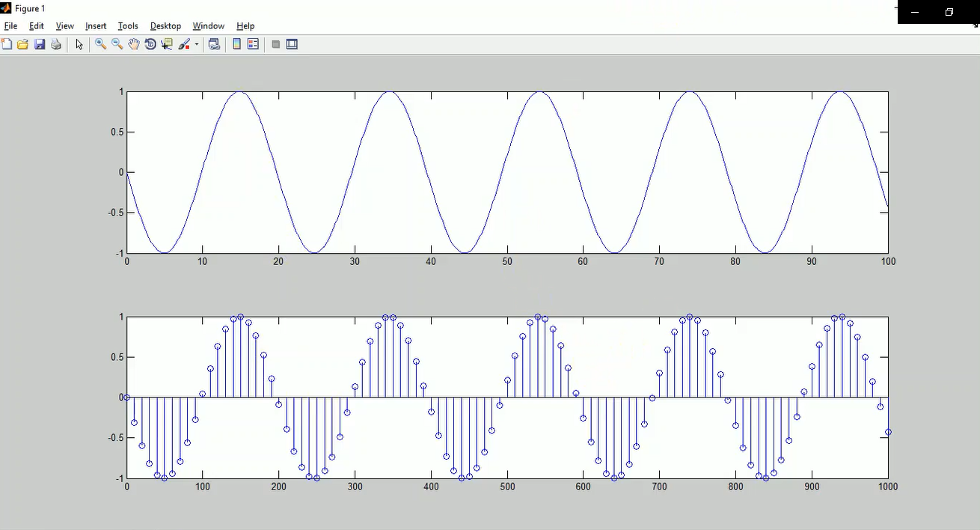
Task: Activate the Pan hand tool
Action: click(134, 44)
